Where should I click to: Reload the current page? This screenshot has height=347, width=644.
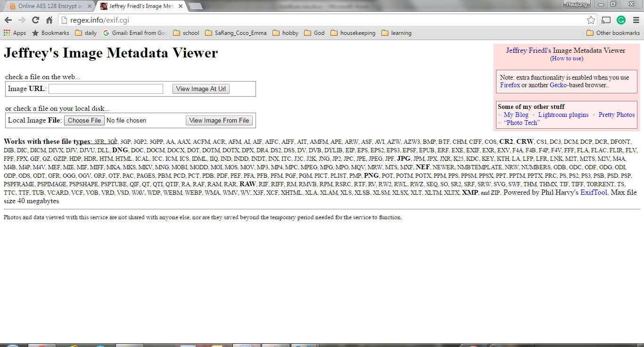tap(35, 20)
